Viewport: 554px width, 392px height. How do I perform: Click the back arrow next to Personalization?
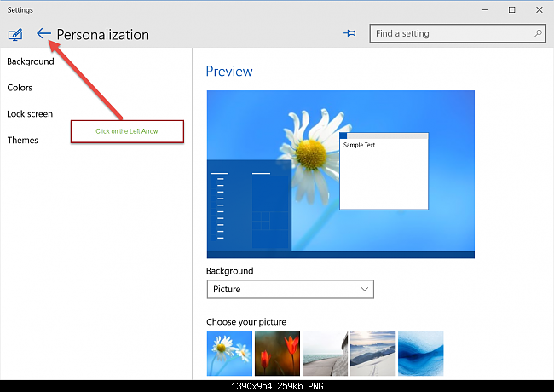pos(43,33)
